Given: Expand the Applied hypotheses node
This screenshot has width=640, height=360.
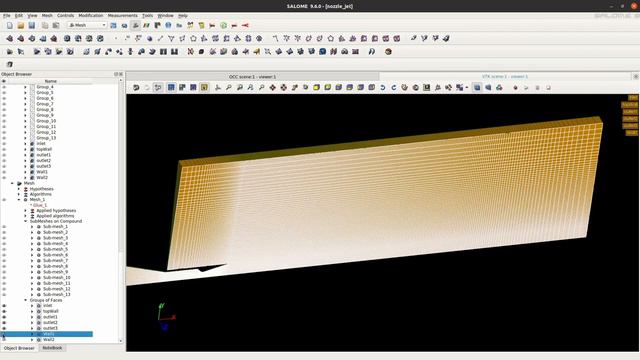Looking at the screenshot, I should (25, 211).
